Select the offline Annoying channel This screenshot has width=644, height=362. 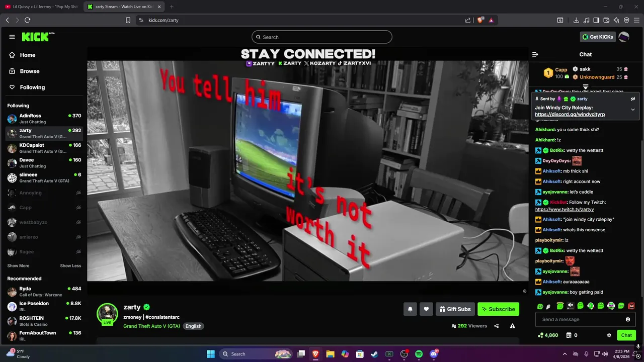pyautogui.click(x=44, y=193)
